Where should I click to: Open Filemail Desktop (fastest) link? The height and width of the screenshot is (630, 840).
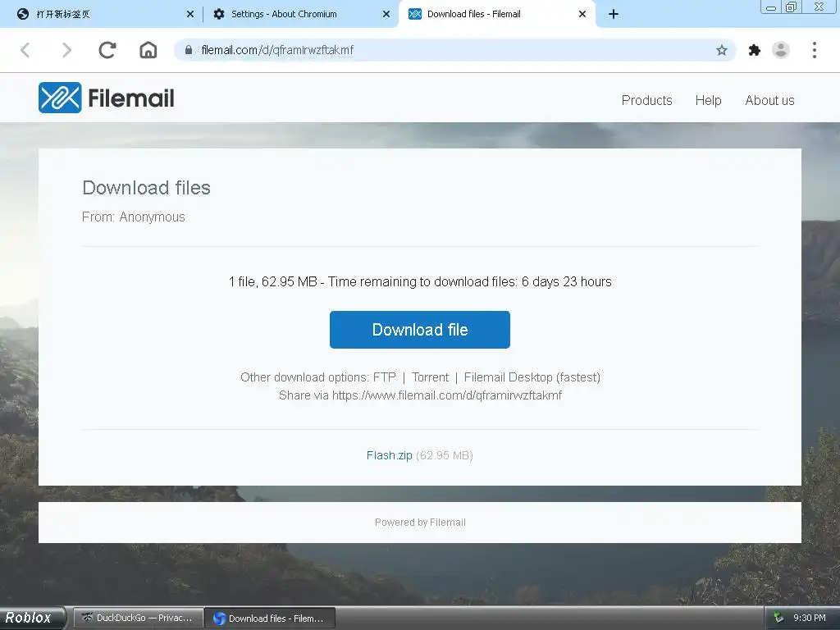click(532, 377)
